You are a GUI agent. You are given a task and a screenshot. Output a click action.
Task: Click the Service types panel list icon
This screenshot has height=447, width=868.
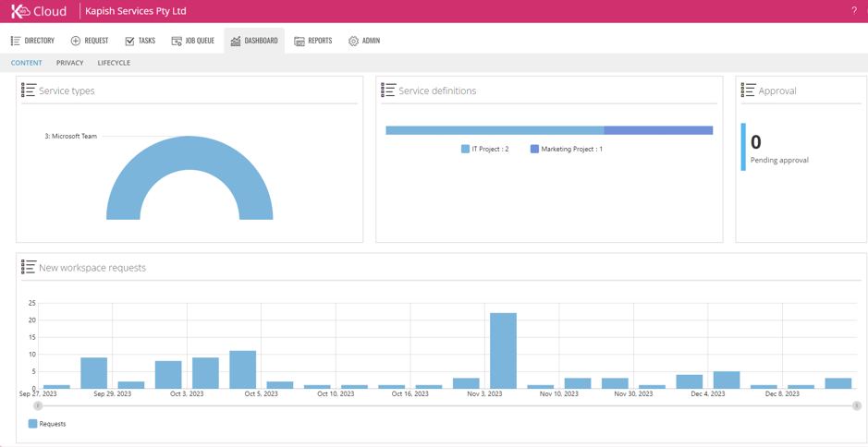pos(29,91)
